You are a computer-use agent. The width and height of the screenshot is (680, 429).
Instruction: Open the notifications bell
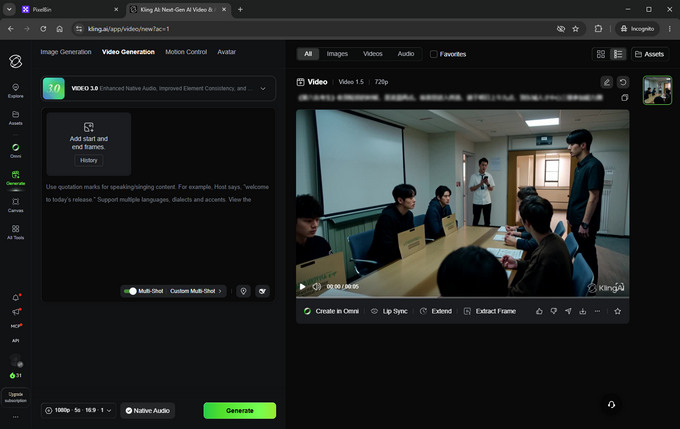16,298
